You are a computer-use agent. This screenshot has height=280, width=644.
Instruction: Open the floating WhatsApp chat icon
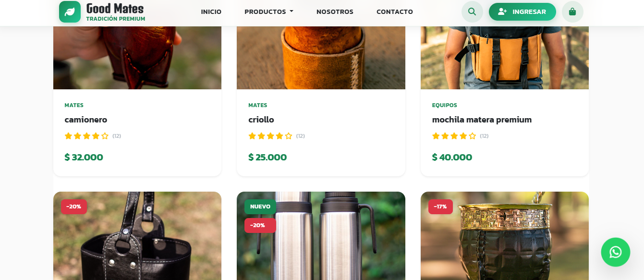pyautogui.click(x=616, y=252)
